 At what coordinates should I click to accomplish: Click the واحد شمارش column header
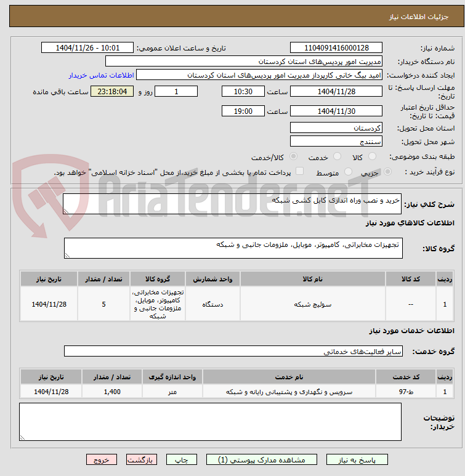coord(212,279)
